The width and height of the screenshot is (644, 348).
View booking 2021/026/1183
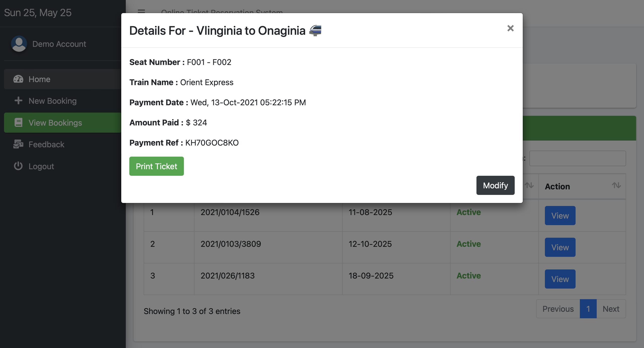[560, 279]
